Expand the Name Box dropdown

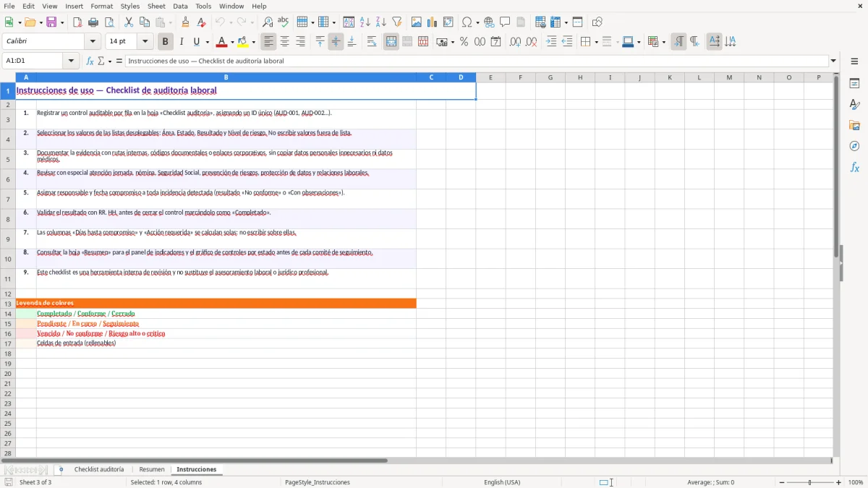[x=72, y=61]
